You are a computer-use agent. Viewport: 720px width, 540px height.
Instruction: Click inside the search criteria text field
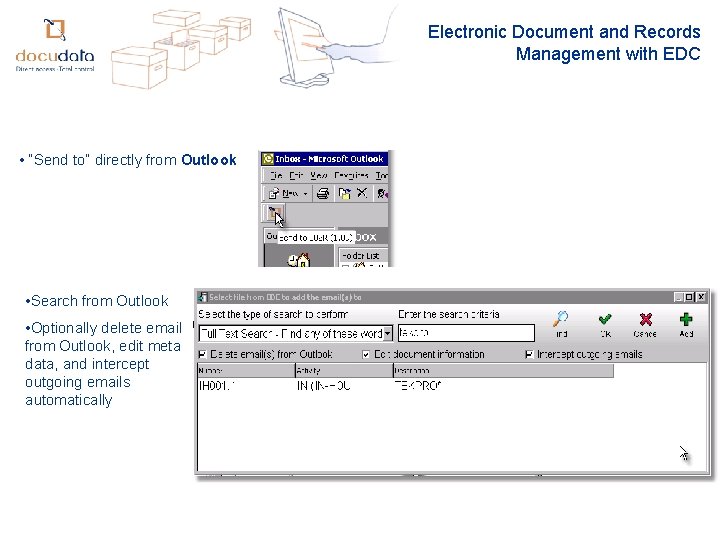pos(466,333)
